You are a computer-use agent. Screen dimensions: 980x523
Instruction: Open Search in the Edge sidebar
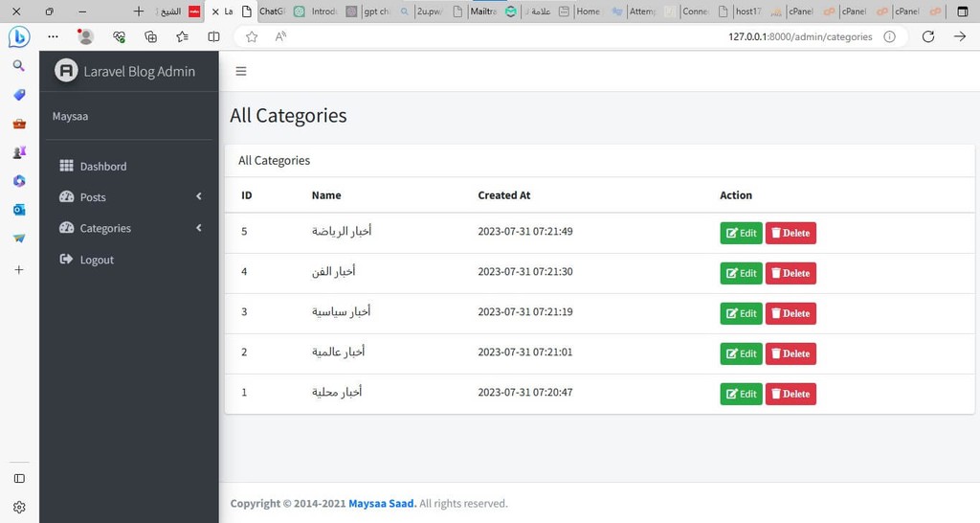[19, 66]
